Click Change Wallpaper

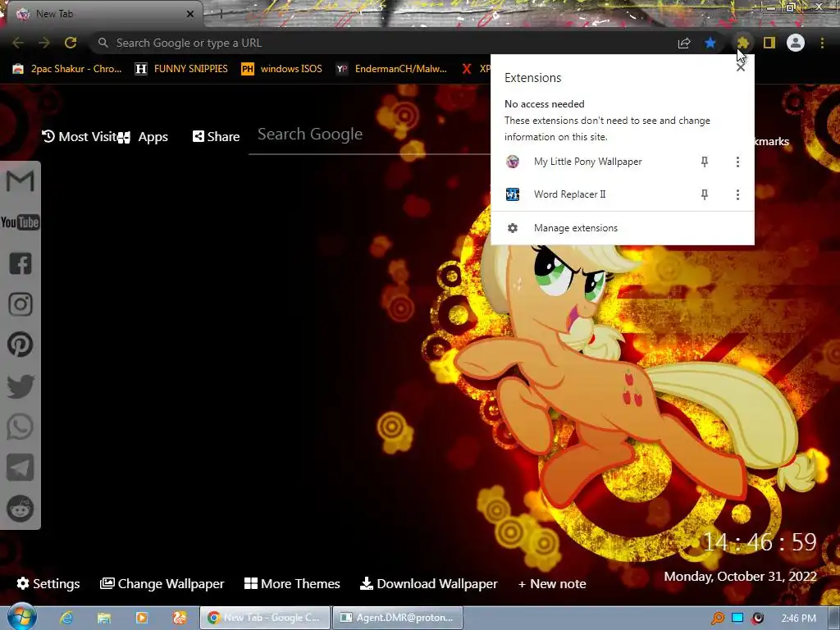click(x=162, y=583)
